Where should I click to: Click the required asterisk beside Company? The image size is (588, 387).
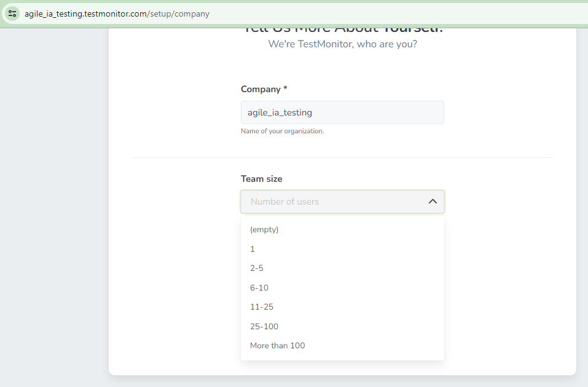click(285, 88)
